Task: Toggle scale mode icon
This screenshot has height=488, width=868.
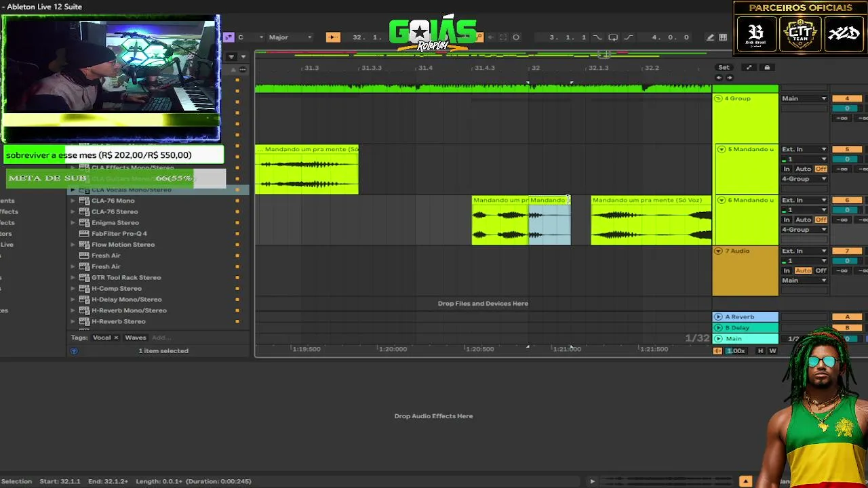Action: 229,37
